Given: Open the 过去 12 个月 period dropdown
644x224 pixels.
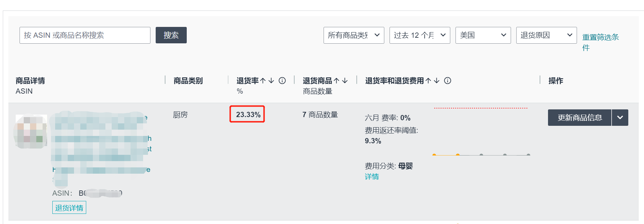Looking at the screenshot, I should [x=420, y=35].
